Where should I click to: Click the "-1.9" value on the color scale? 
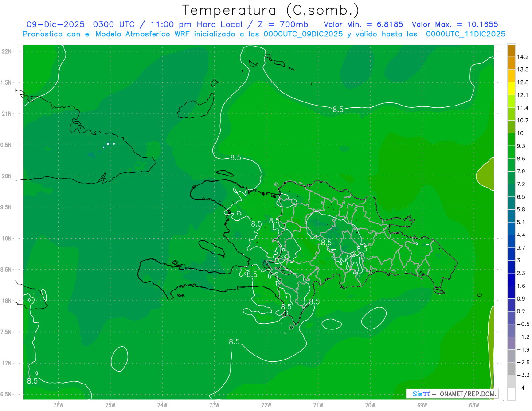523,349
